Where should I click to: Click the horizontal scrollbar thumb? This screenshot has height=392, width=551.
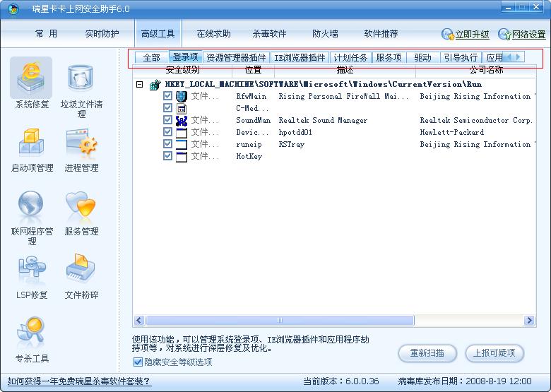280,321
